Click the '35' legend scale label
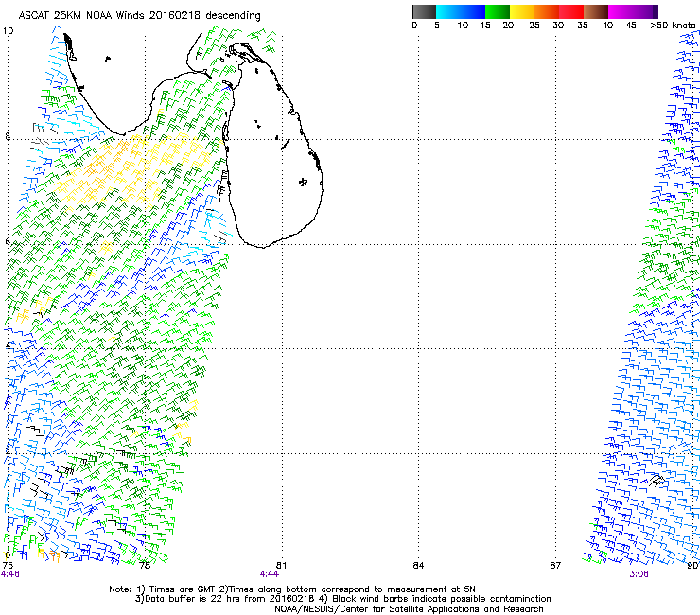 (583, 26)
